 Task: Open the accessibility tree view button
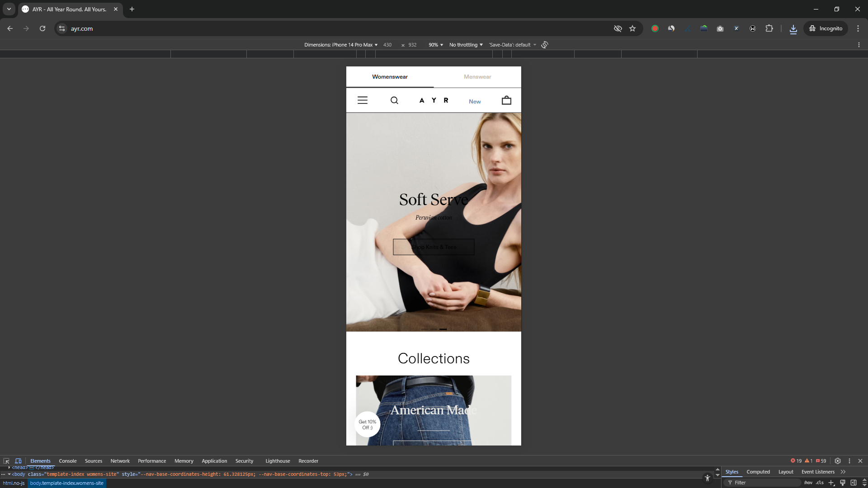[708, 478]
